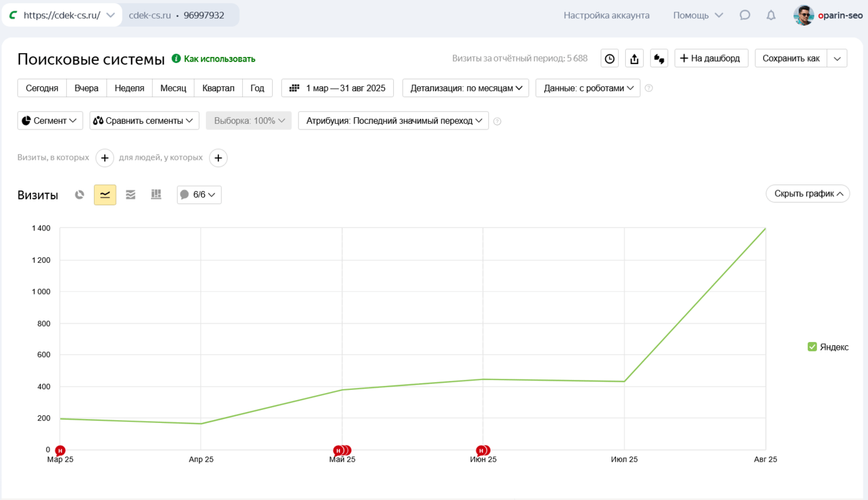Add a visit condition with plus button
This screenshot has height=500, width=868.
(x=104, y=158)
